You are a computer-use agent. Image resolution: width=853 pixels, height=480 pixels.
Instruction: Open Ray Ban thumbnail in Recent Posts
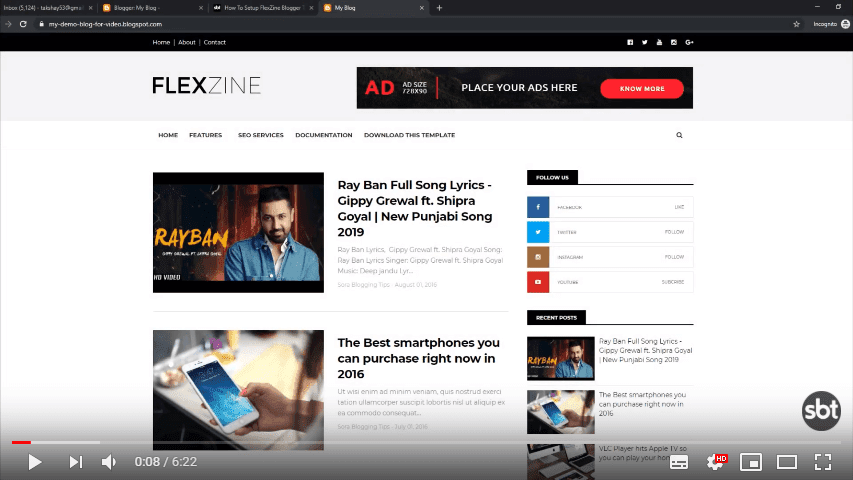coord(560,358)
